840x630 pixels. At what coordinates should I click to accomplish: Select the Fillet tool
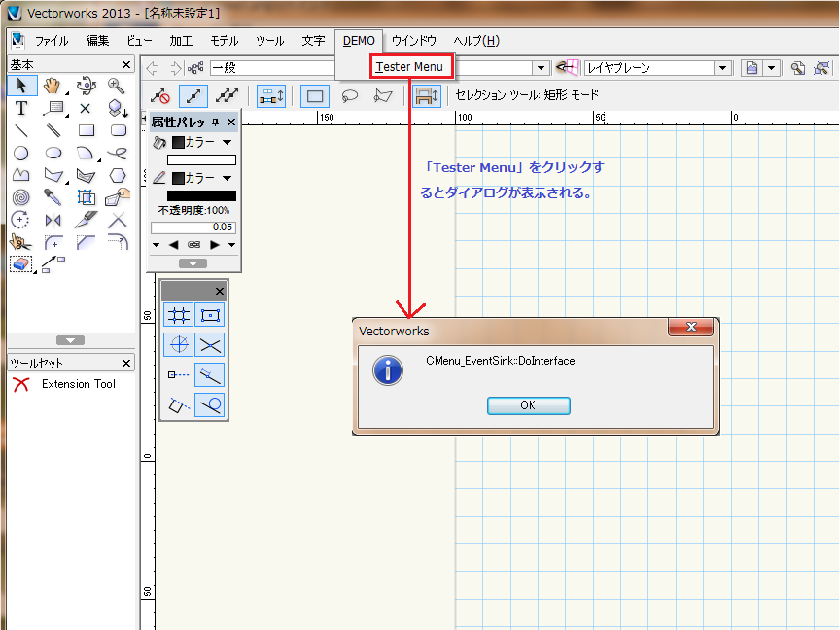coord(53,243)
